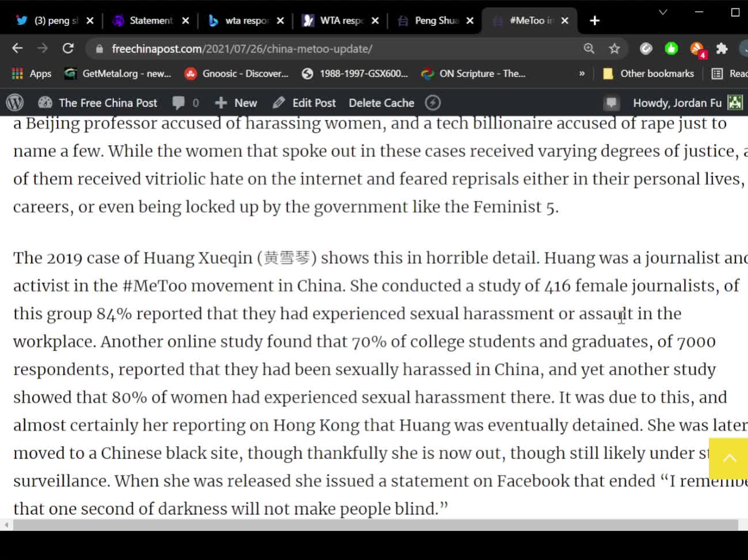The width and height of the screenshot is (748, 560).
Task: Open the Apps grid shortcut
Action: (32, 74)
